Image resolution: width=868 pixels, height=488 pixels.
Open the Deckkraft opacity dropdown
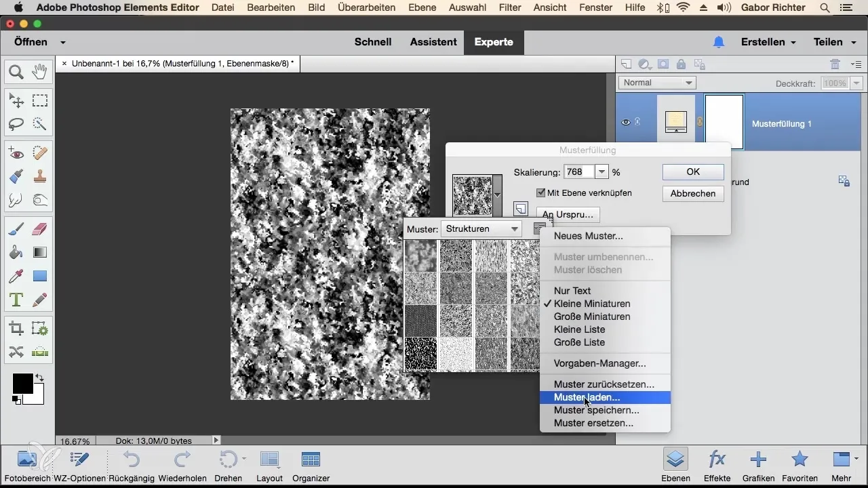click(856, 83)
